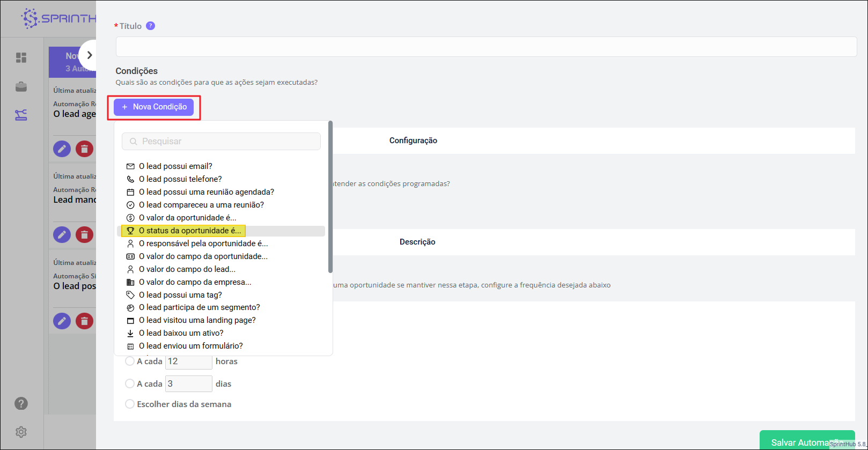Viewport: 868px width, 450px height.
Task: Click the help question mark sidebar icon
Action: [21, 403]
